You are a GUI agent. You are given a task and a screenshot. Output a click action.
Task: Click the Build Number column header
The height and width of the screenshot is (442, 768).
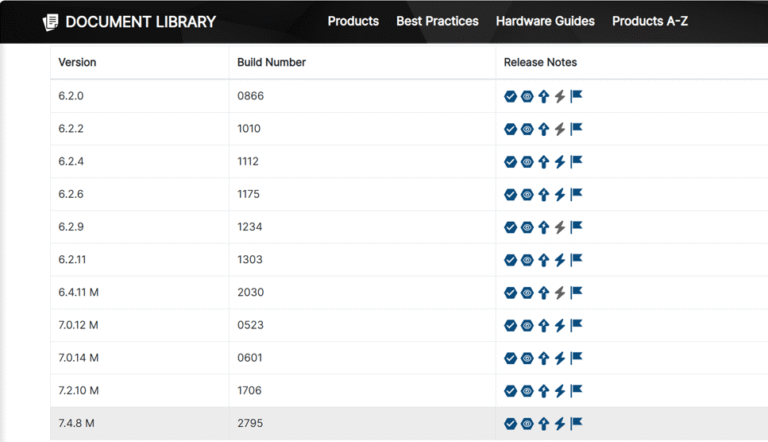(x=271, y=62)
